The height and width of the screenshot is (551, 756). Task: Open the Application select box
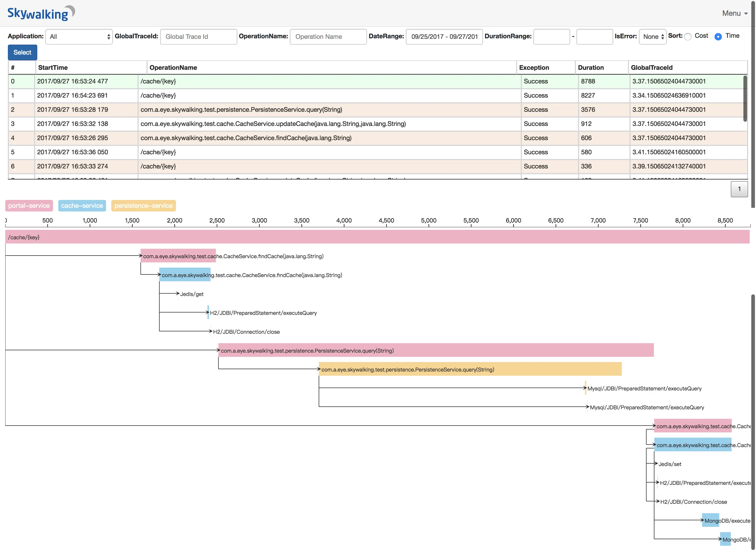click(79, 37)
